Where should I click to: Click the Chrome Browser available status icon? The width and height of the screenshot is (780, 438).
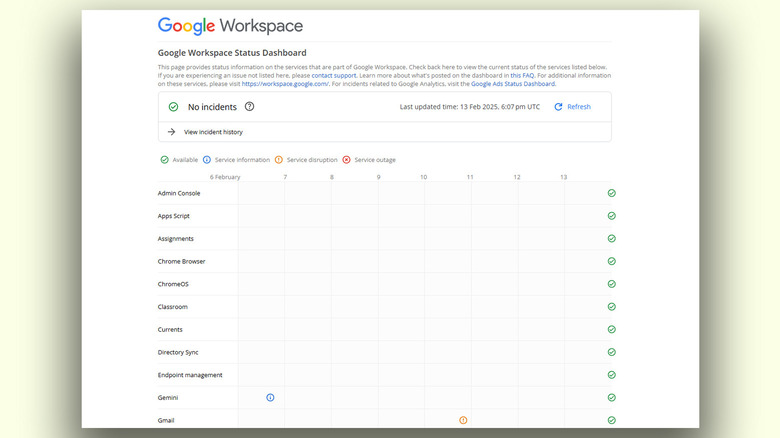click(x=612, y=261)
